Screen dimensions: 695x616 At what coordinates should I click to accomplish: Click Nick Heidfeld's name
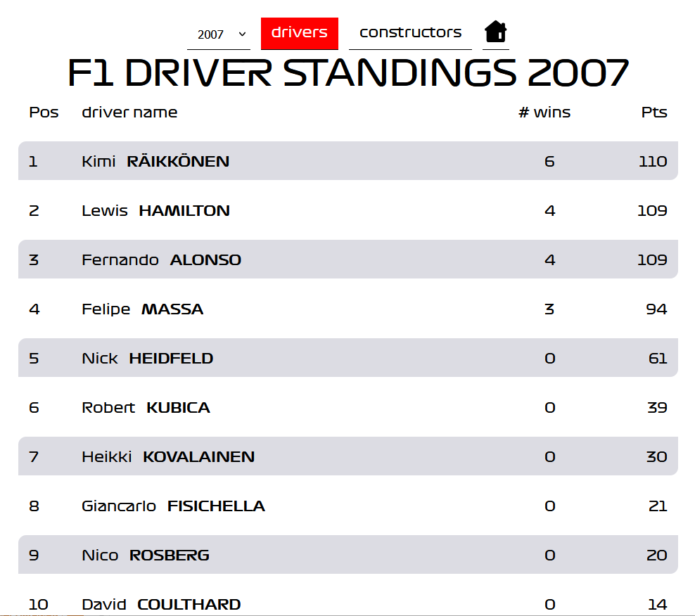147,359
